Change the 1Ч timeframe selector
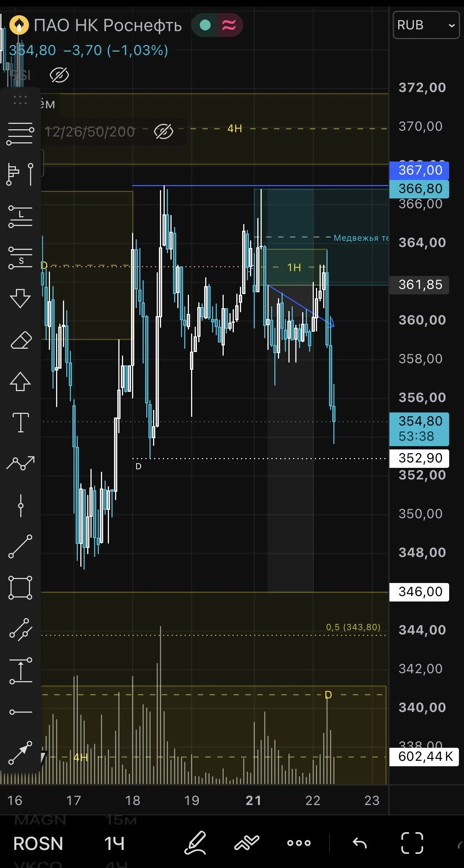The height and width of the screenshot is (868, 464). coord(114,843)
